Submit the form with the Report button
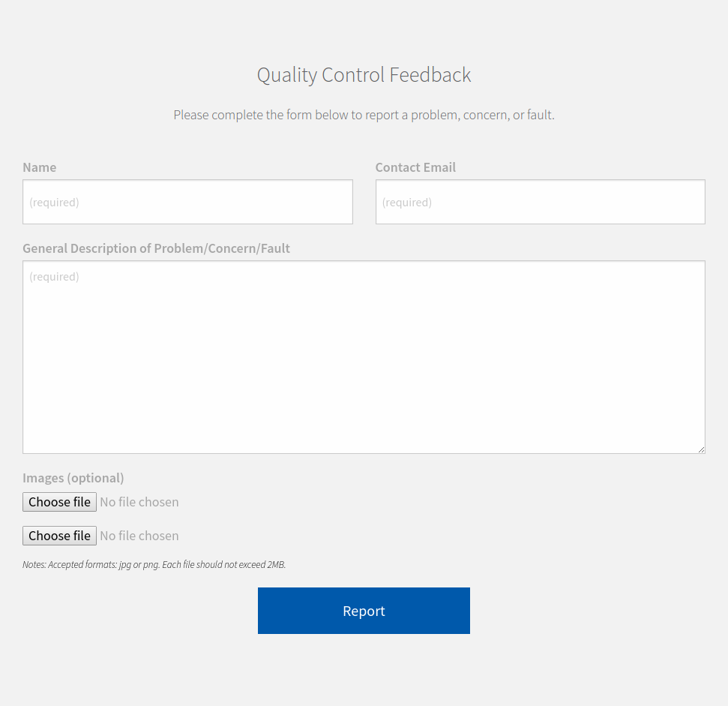 tap(364, 611)
